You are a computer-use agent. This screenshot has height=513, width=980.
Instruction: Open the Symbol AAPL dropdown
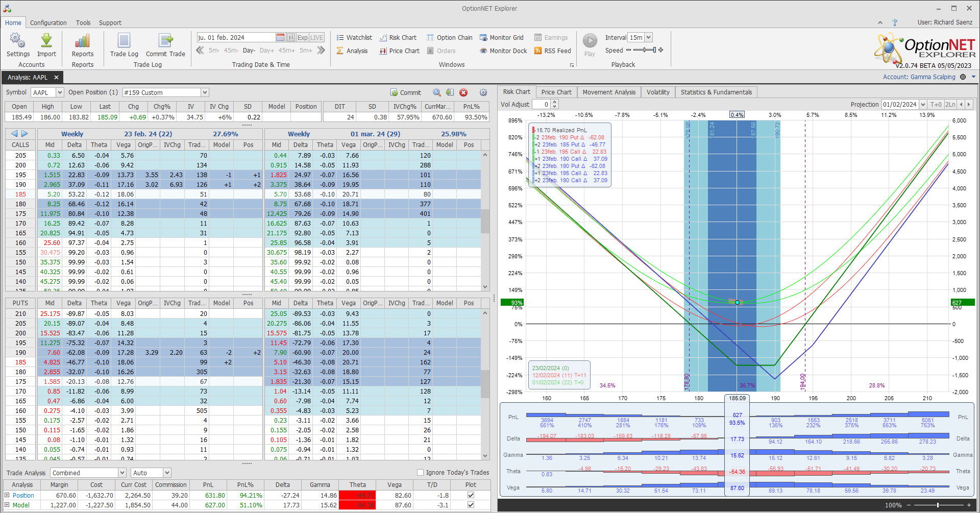(60, 92)
